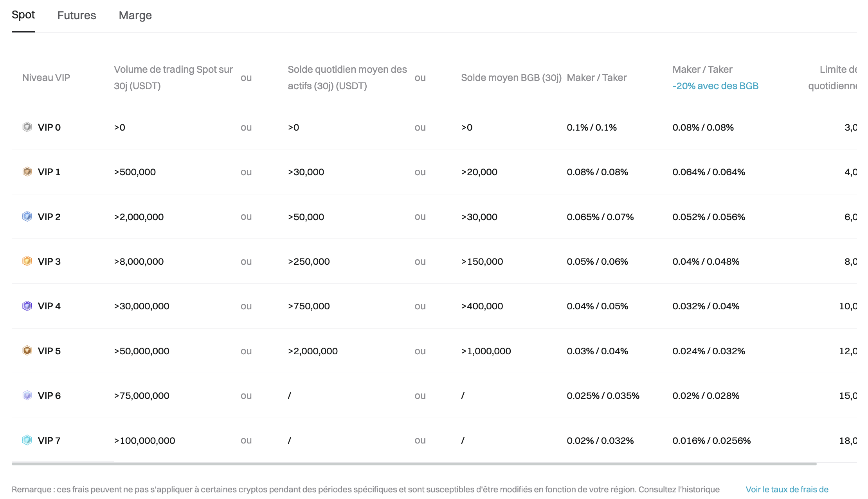The image size is (868, 499).
Task: Click the '0.016% / 0.0256%' discounted fee cell
Action: pos(712,440)
